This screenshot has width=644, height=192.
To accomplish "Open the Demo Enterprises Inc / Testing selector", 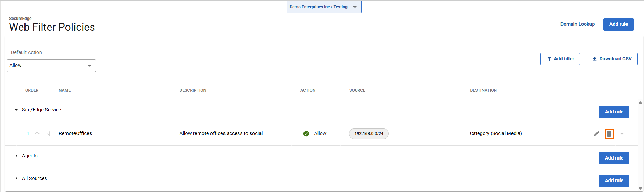I will pyautogui.click(x=324, y=7).
